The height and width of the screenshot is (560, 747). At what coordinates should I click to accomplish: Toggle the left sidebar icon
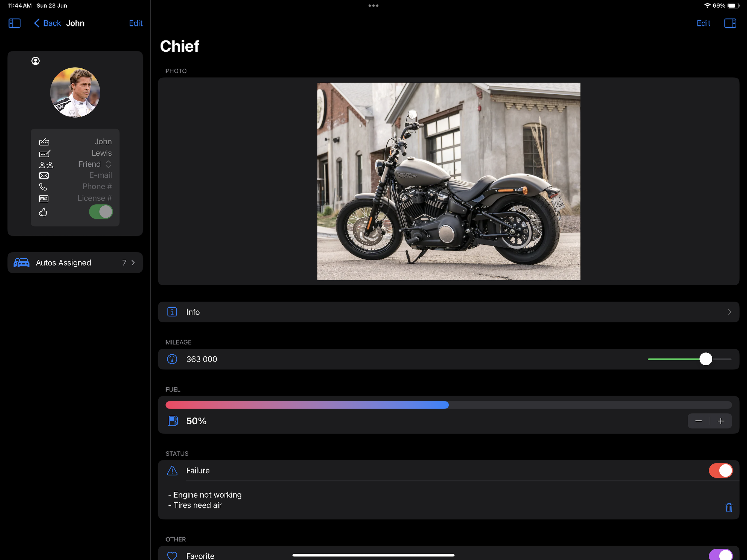(14, 23)
